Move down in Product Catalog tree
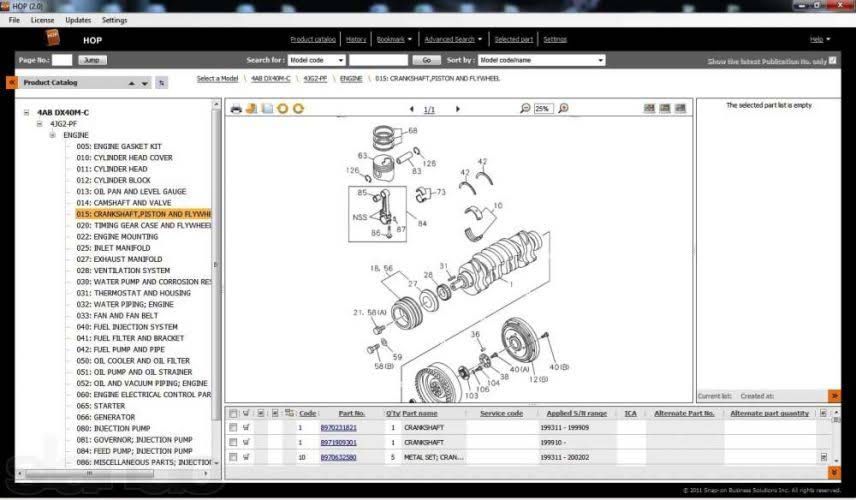 145,84
